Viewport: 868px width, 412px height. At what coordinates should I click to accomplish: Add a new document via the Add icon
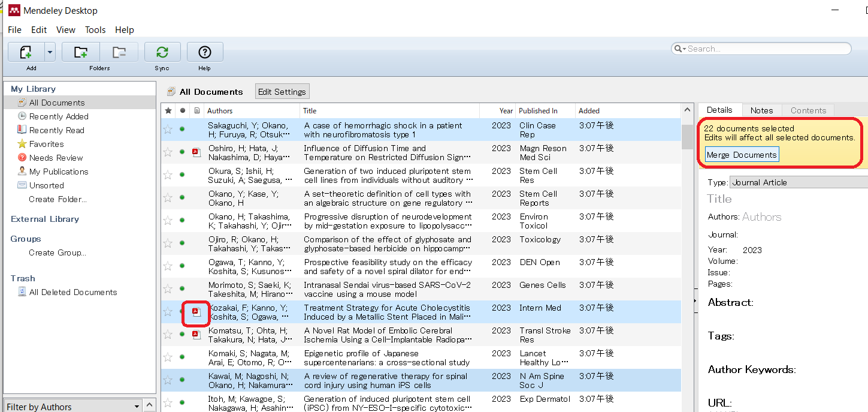25,52
